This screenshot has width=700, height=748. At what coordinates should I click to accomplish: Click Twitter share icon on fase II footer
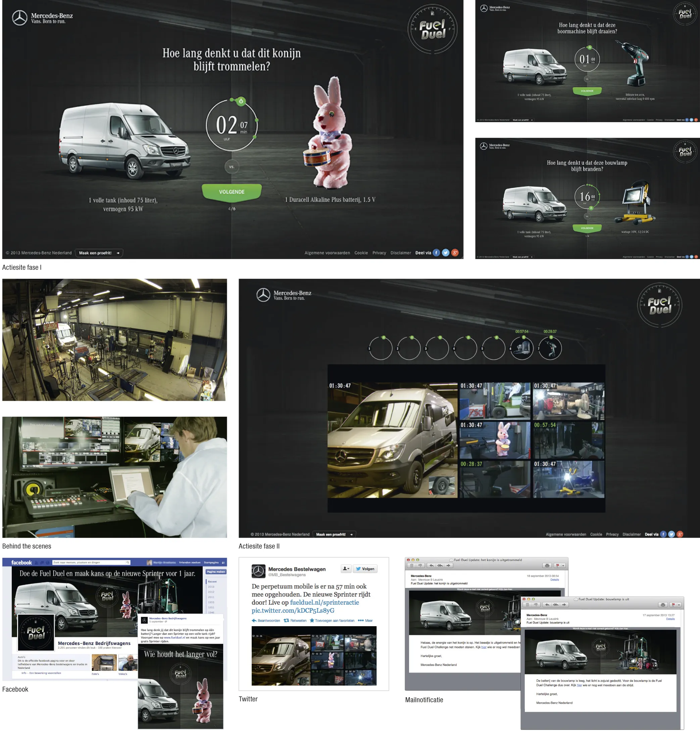[x=671, y=534]
